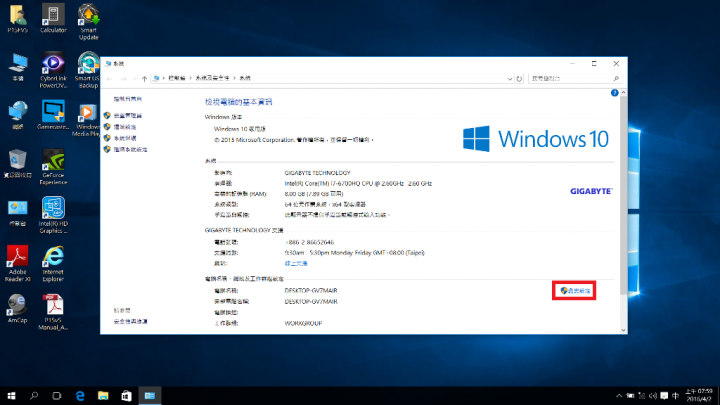This screenshot has height=405, width=720.
Task: Click the refresh button beside address bar
Action: (x=519, y=79)
